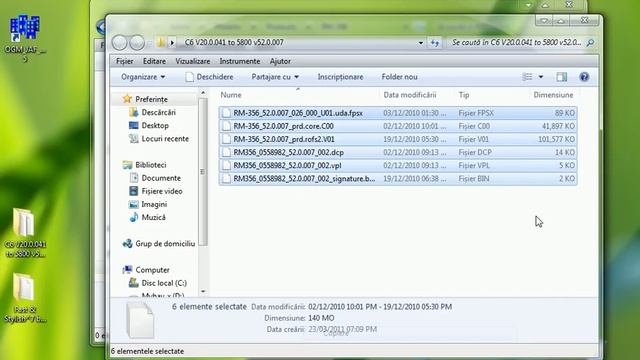Viewport: 640px width, 360px height.
Task: Click the file icon of prd.core.C00 row
Action: (x=227, y=126)
